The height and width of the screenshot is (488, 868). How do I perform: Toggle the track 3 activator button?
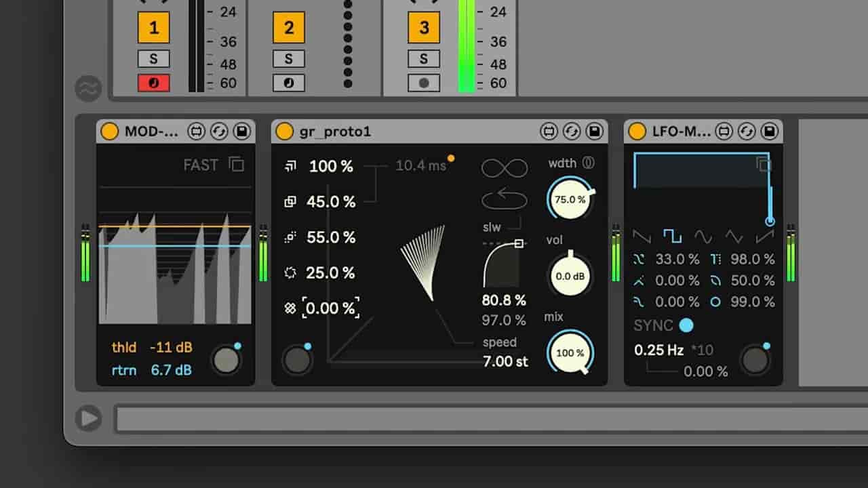(424, 28)
